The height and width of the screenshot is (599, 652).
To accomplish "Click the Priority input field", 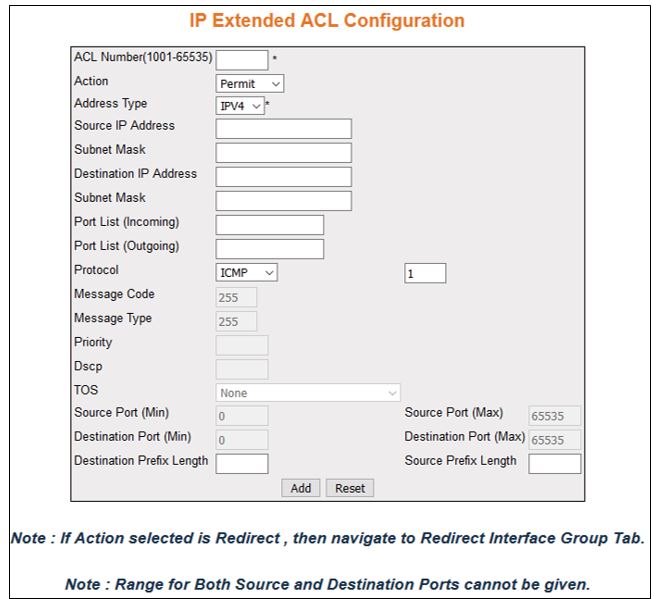I will click(242, 345).
